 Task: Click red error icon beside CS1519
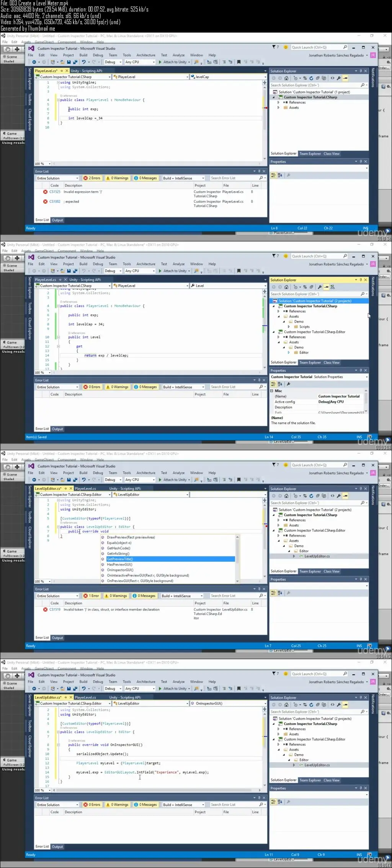pyautogui.click(x=45, y=610)
